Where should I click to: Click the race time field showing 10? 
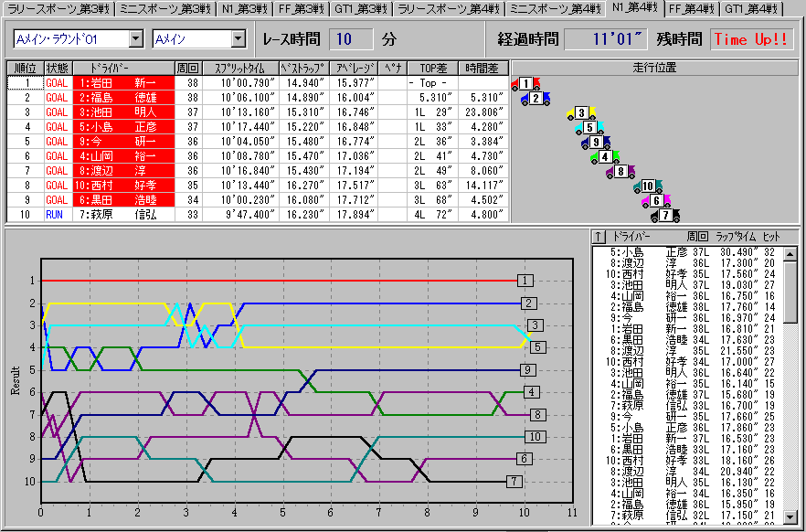coord(351,39)
